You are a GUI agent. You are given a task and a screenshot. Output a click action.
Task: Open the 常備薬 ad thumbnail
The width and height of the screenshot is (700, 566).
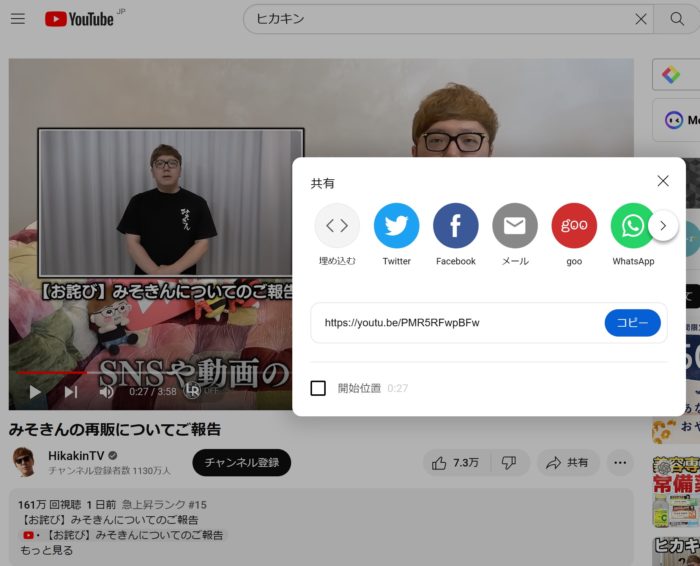[676, 492]
